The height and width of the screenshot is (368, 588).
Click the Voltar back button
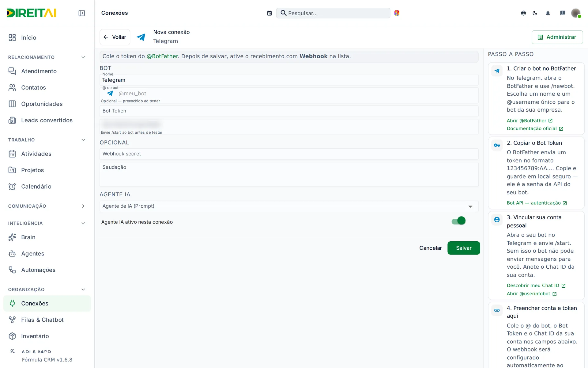click(x=115, y=37)
